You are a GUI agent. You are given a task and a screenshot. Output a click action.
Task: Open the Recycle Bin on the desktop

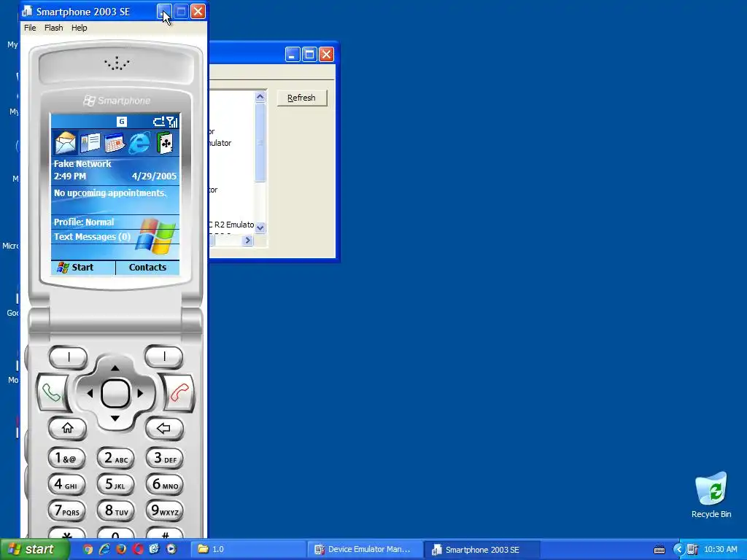[711, 495]
